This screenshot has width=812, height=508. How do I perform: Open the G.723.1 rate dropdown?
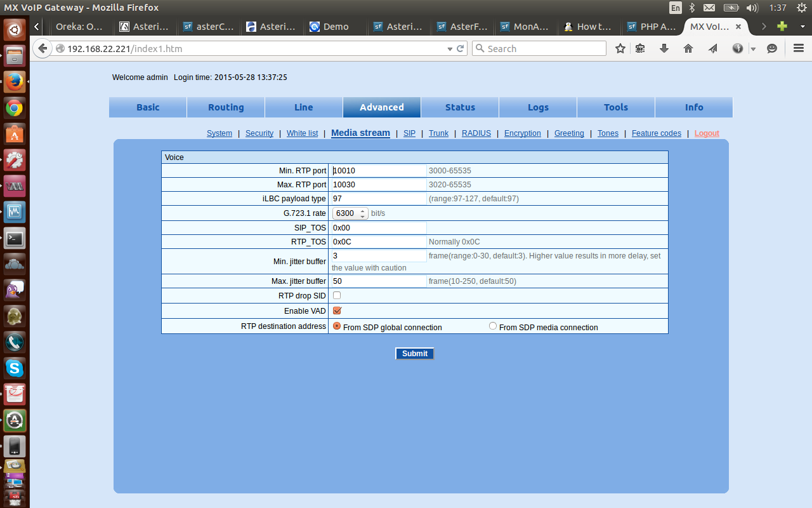click(x=350, y=213)
